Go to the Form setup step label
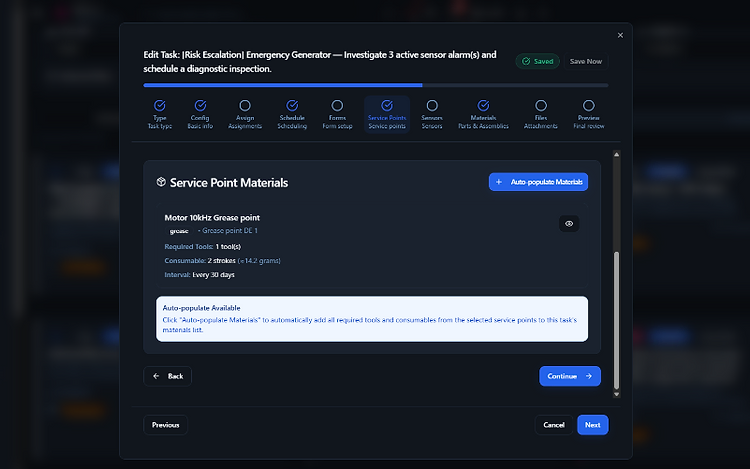Image resolution: width=750 pixels, height=469 pixels. (337, 126)
